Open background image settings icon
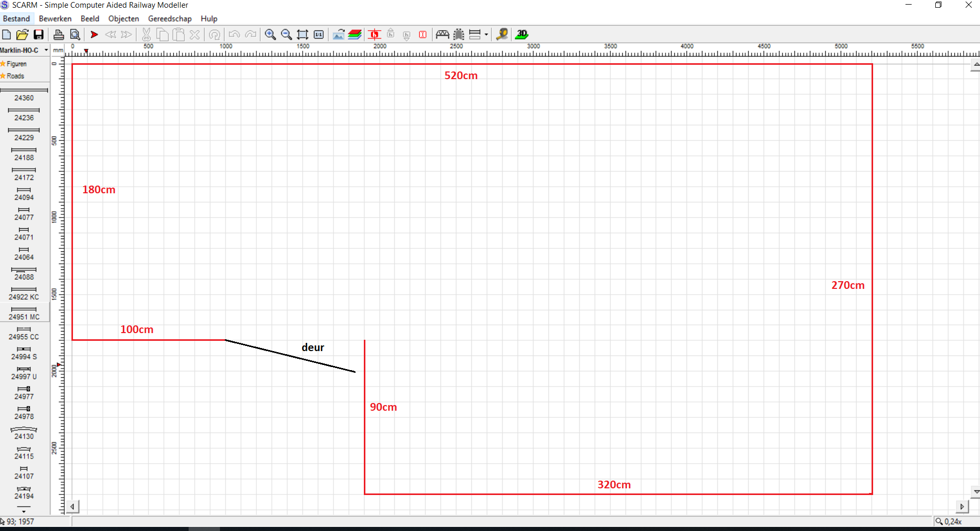 click(x=339, y=34)
